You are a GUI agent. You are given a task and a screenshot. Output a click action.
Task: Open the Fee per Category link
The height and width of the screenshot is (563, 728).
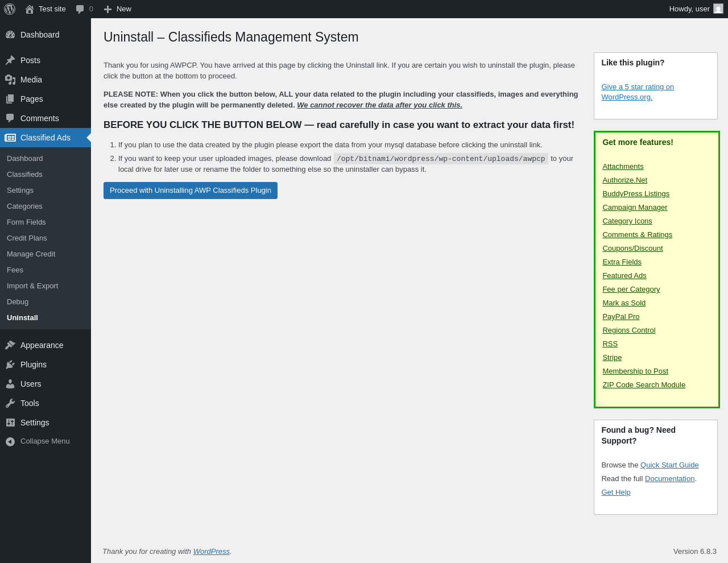631,289
